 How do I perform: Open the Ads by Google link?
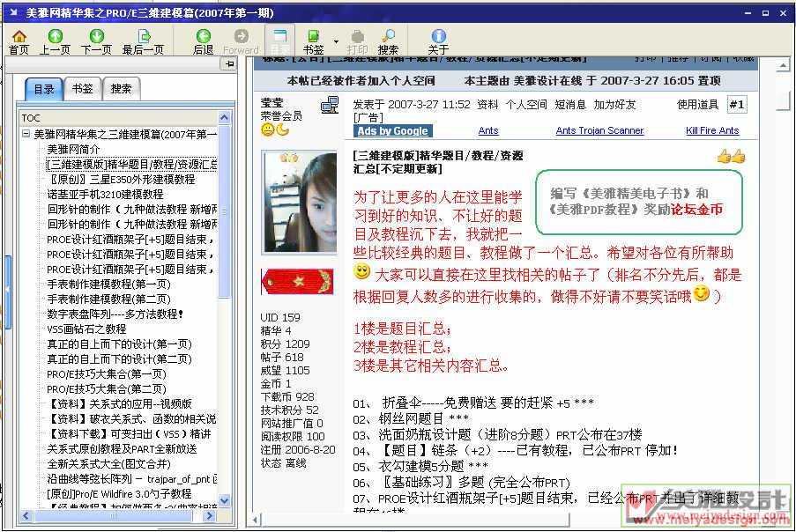tap(392, 131)
